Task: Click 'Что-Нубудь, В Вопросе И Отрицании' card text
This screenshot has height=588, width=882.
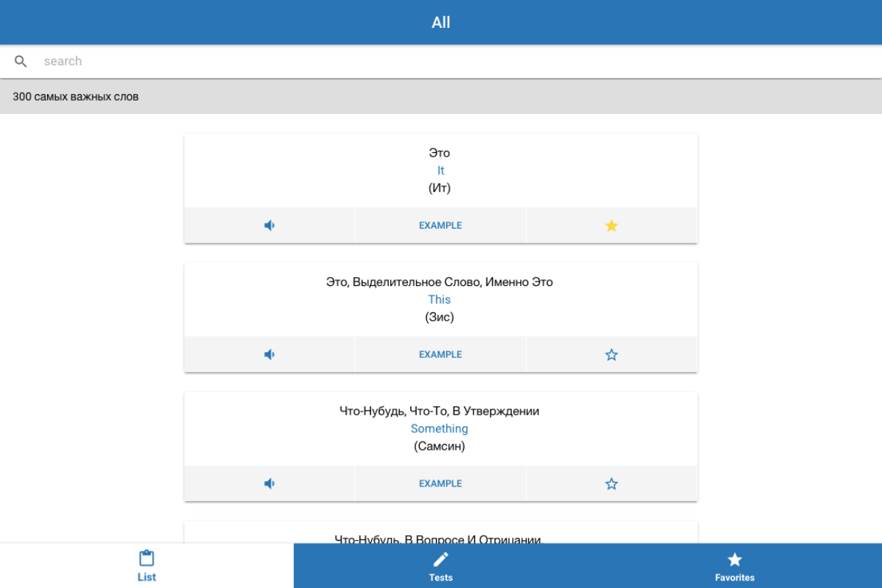Action: pyautogui.click(x=440, y=539)
